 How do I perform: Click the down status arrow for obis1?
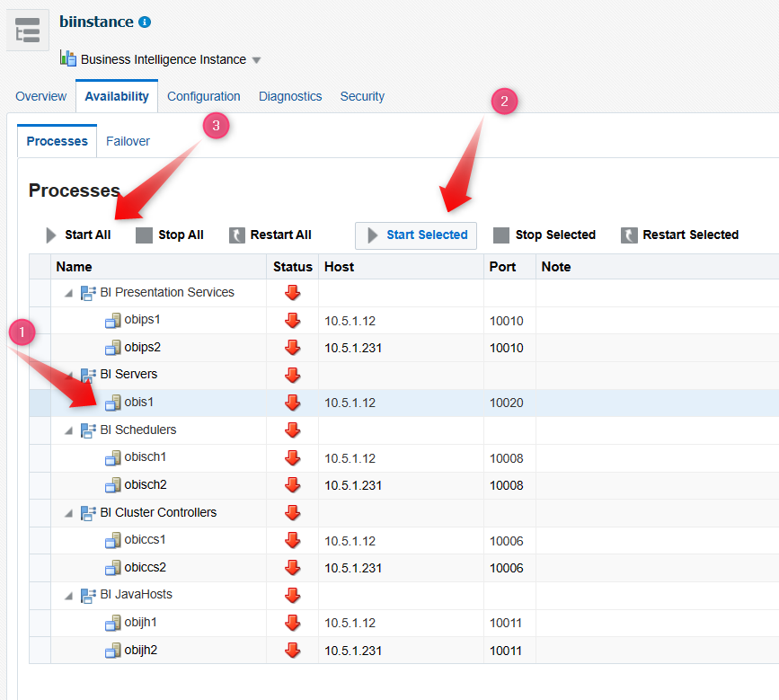(x=293, y=403)
